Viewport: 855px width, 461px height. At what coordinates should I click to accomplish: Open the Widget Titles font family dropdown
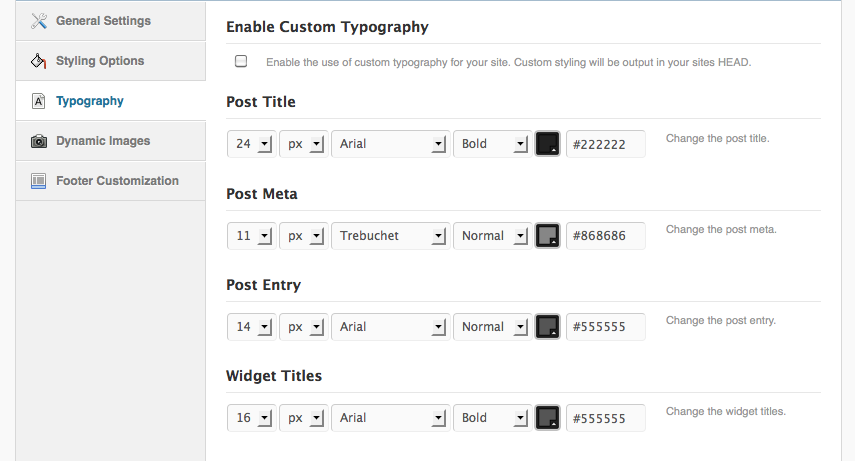[x=389, y=418]
